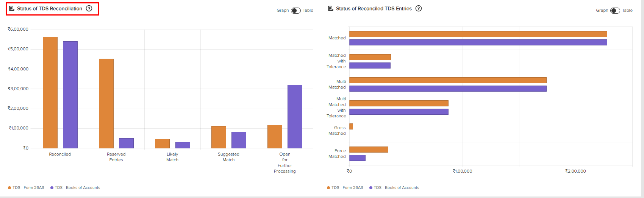
Task: Click orange Multi Matched with Tolerance bar
Action: point(399,103)
